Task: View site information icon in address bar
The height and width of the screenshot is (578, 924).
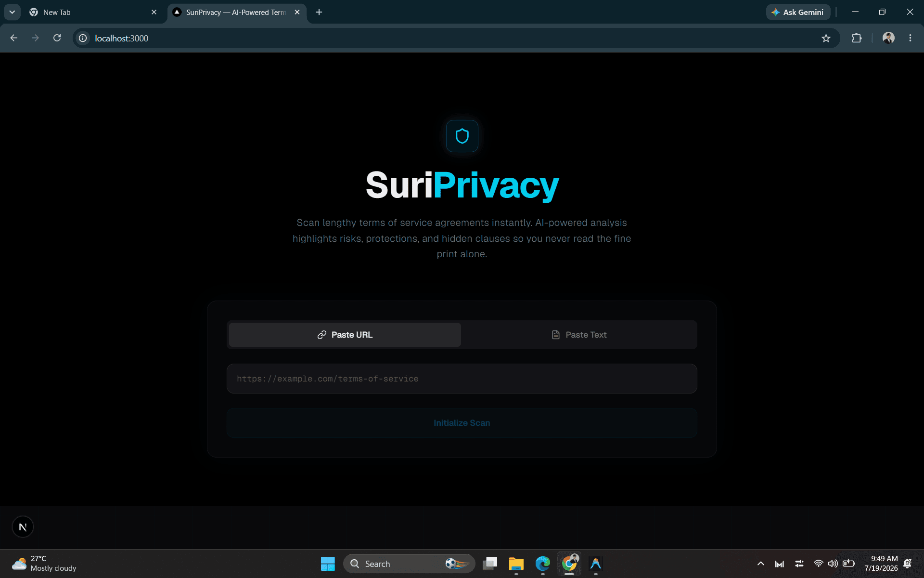Action: tap(83, 38)
